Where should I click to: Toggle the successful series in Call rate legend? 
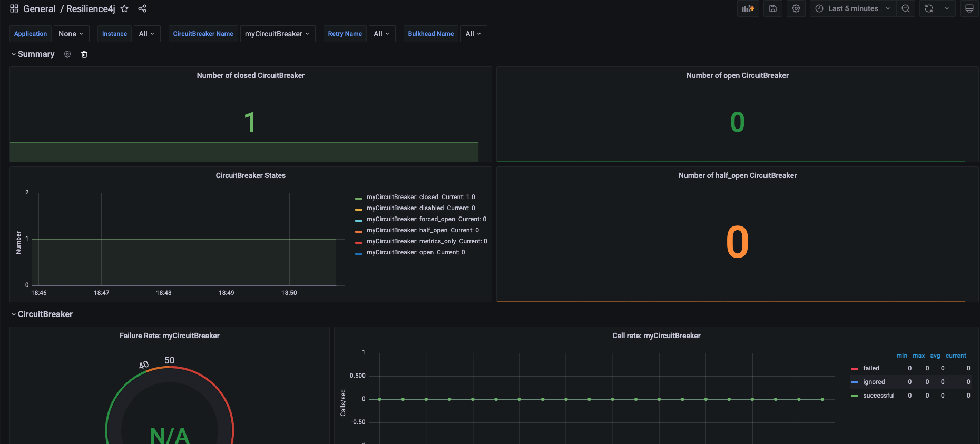pos(879,396)
